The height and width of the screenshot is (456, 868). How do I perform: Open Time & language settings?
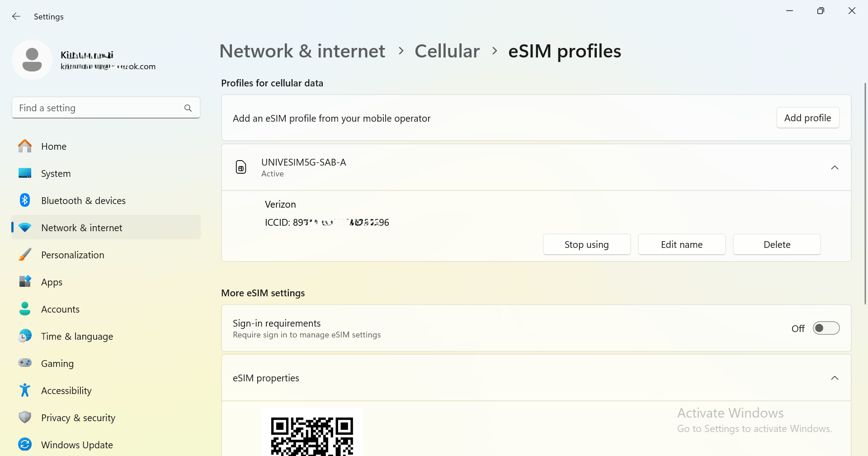(x=77, y=337)
